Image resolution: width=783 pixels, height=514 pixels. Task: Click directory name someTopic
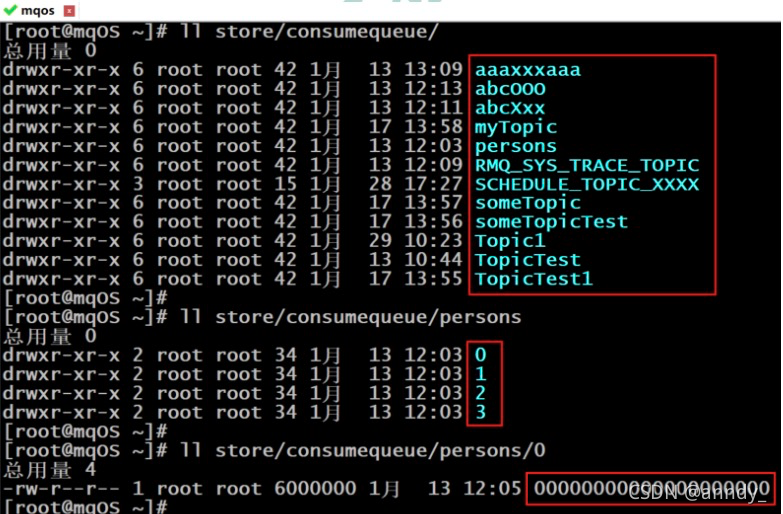pyautogui.click(x=528, y=203)
